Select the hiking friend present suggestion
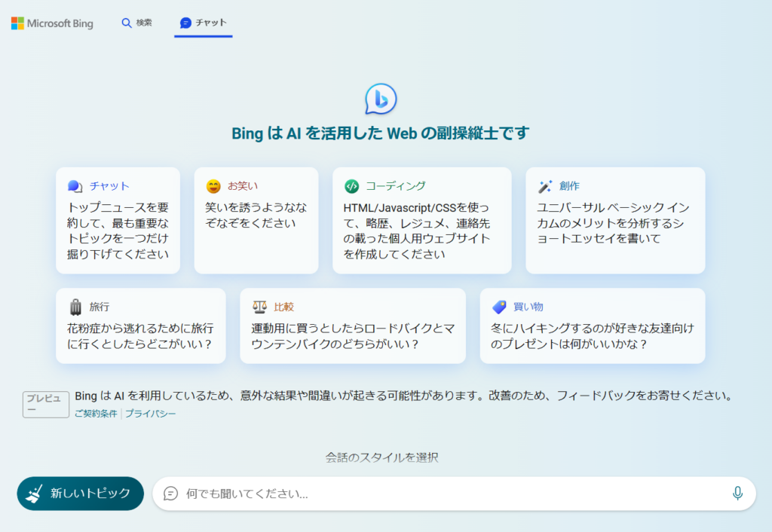Image resolution: width=772 pixels, height=532 pixels. click(x=593, y=326)
